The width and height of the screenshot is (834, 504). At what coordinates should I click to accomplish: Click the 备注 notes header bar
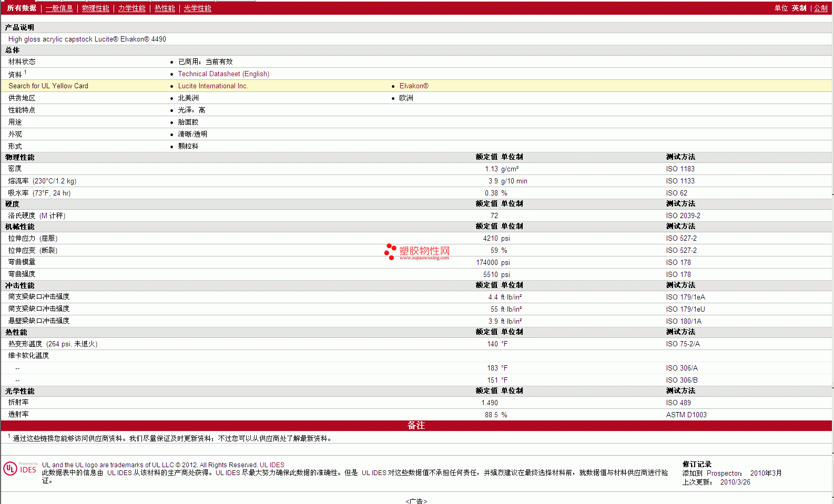coord(416,426)
